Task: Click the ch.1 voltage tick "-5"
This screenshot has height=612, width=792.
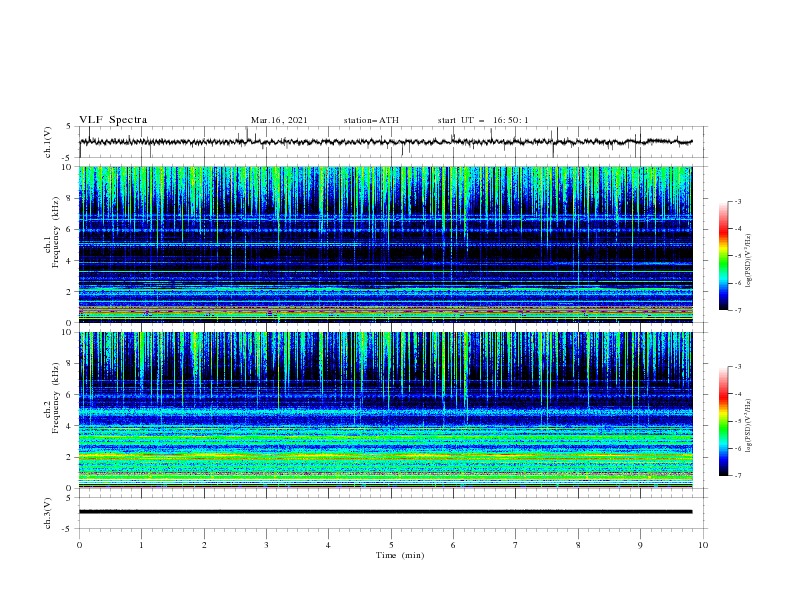Action: click(68, 158)
